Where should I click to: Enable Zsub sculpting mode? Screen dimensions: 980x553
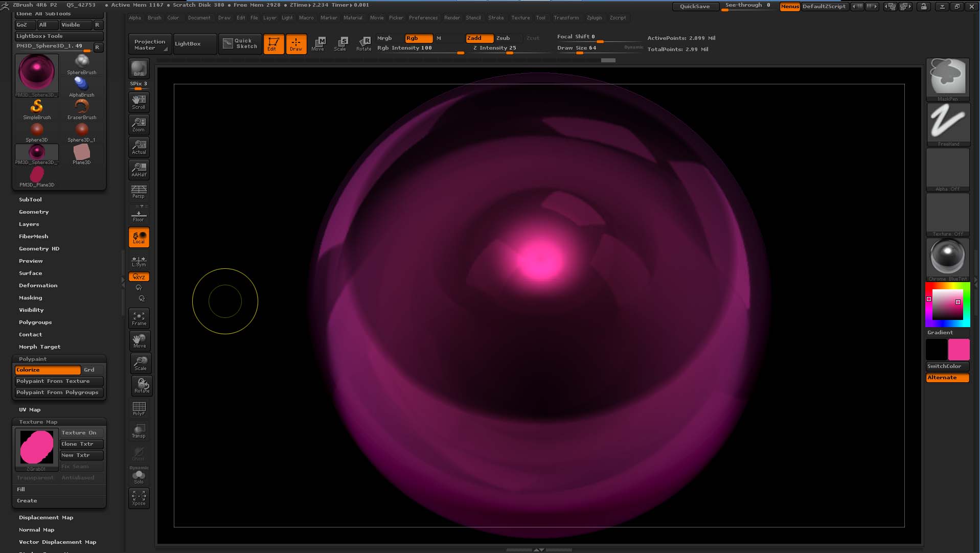pyautogui.click(x=503, y=38)
